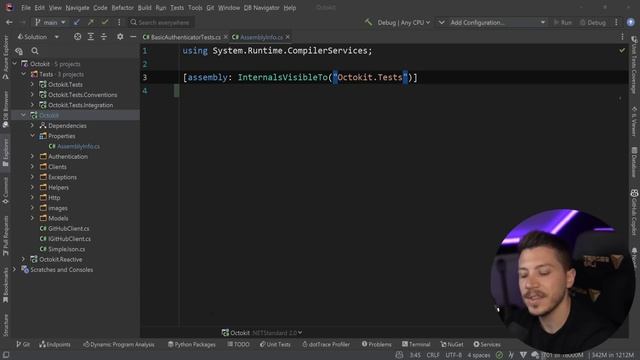Click the locate file target icon

pos(78,37)
